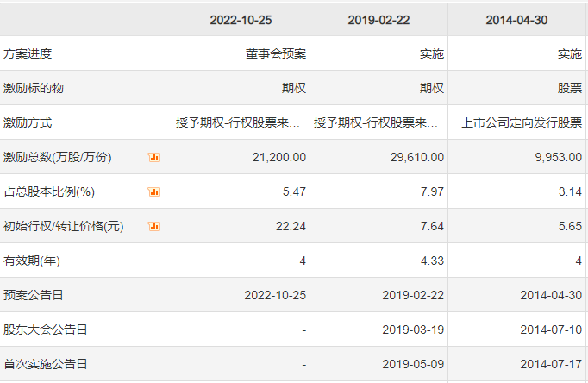Click the 方案进度 row label

tap(28, 53)
